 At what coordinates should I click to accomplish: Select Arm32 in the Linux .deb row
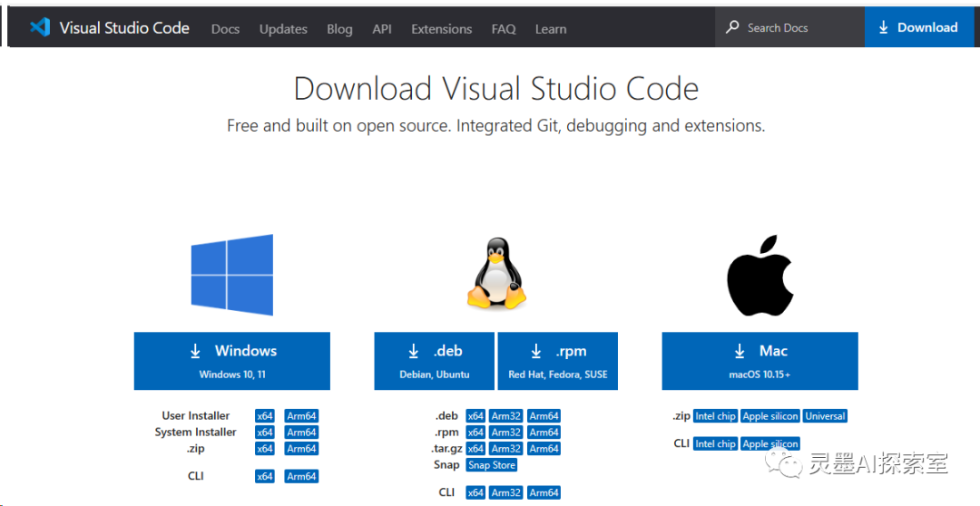(x=506, y=416)
